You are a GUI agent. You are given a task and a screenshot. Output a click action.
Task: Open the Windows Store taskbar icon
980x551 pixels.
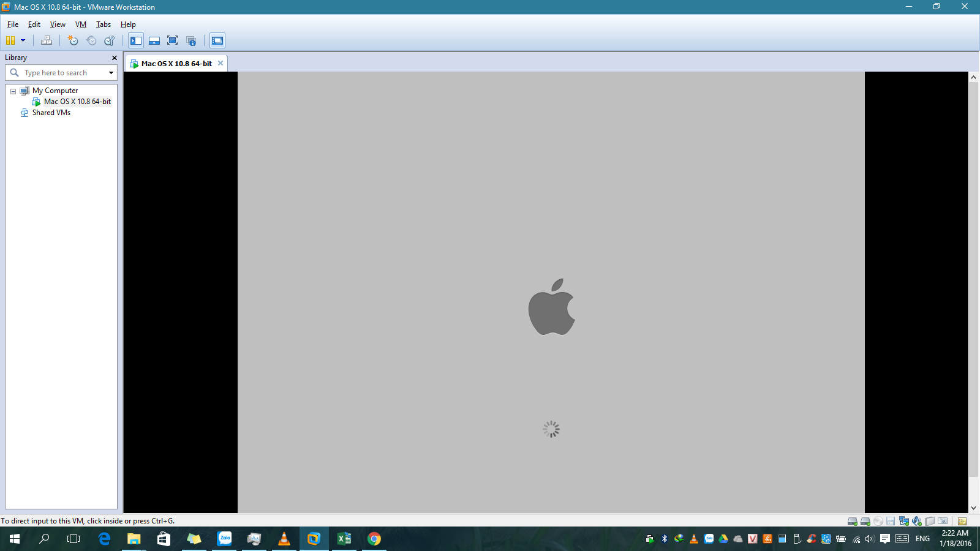pos(164,539)
